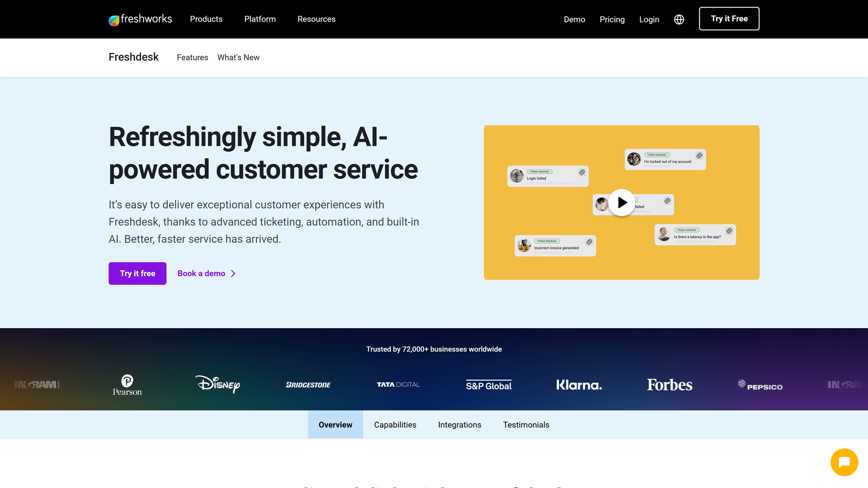The width and height of the screenshot is (868, 488).
Task: Click Incorrect invoice generated ticket card
Action: (x=555, y=246)
